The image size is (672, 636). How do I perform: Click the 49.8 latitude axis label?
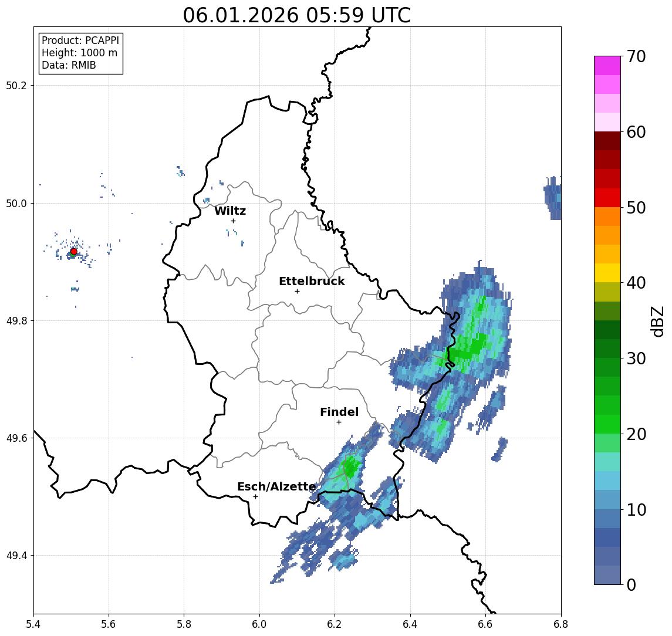tap(16, 320)
